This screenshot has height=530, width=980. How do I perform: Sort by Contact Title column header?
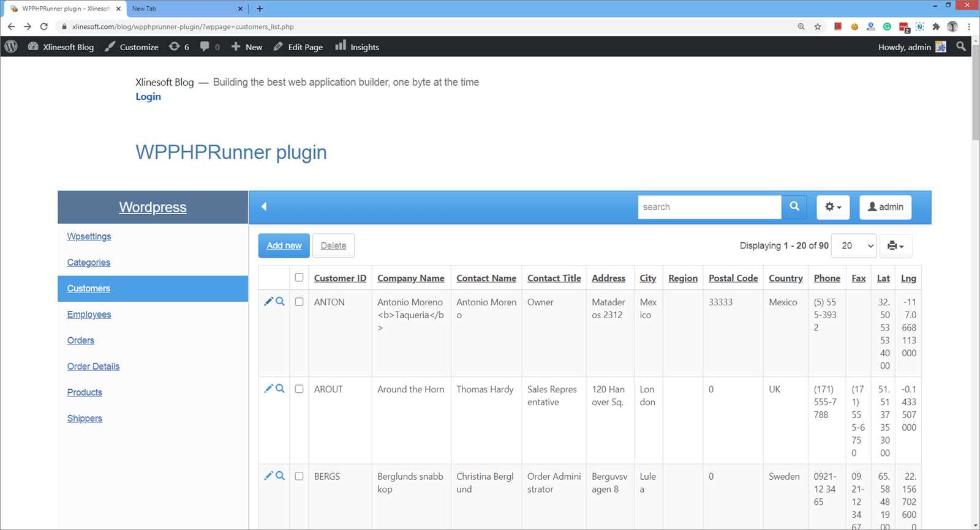click(x=554, y=278)
